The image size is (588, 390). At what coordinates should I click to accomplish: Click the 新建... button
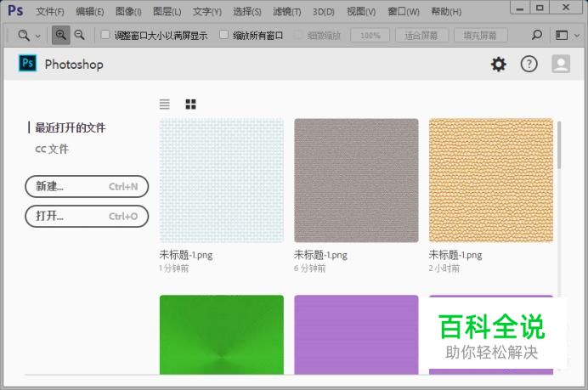pyautogui.click(x=87, y=187)
